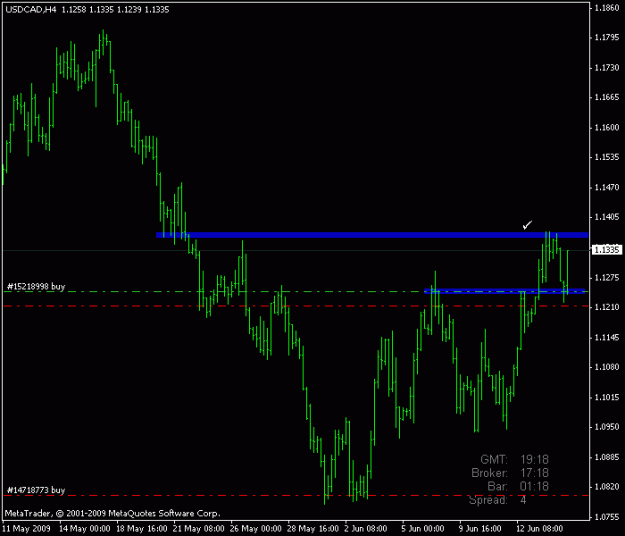Viewport: 625px width, 536px height.
Task: Click the 11 May 2009 date label
Action: pos(27,529)
